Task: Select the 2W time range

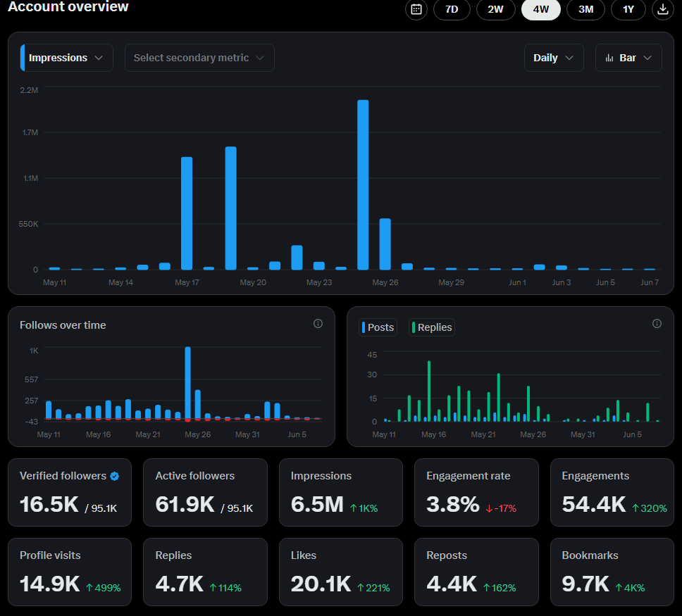Action: (x=496, y=9)
